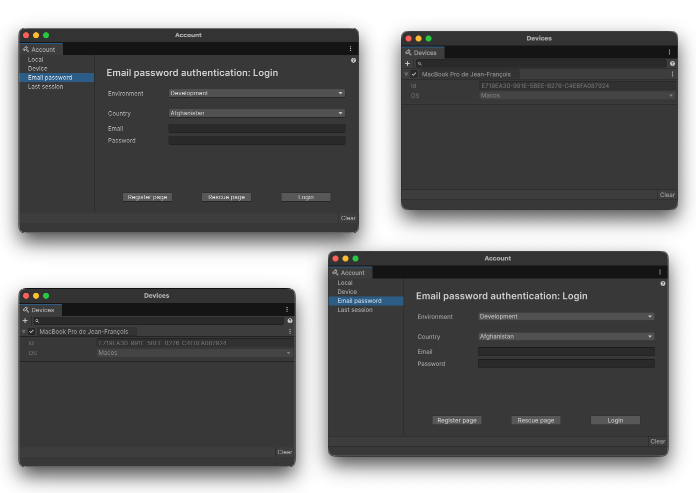The height and width of the screenshot is (493, 696).
Task: Select Account tab in upper-left Account window
Action: point(41,49)
